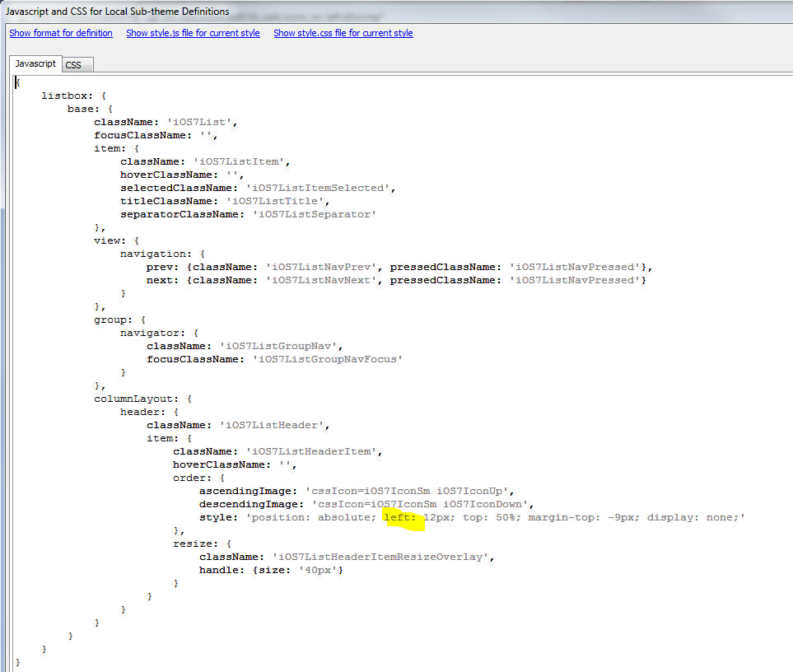Click 'Show style.css file for current style'
The image size is (793, 672).
pyautogui.click(x=343, y=33)
